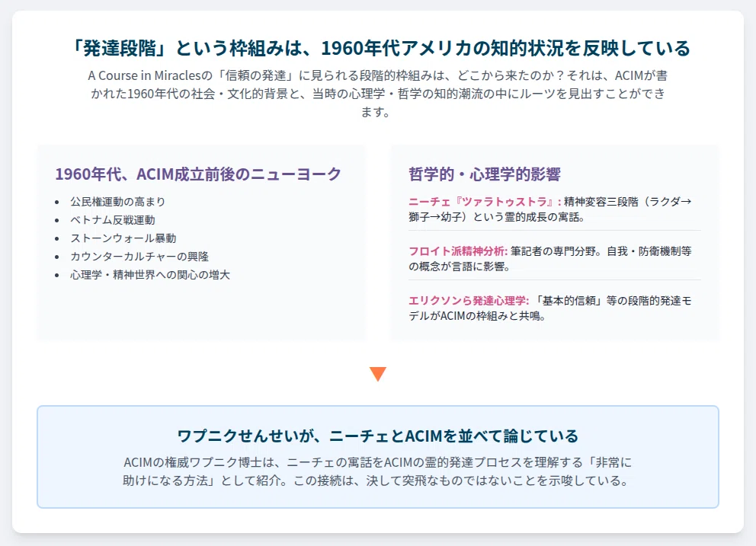Click heading 'ワプニクせんせいが、ニーチェとACIMを並べて論じている'
The width and height of the screenshot is (756, 546).
[x=378, y=436]
